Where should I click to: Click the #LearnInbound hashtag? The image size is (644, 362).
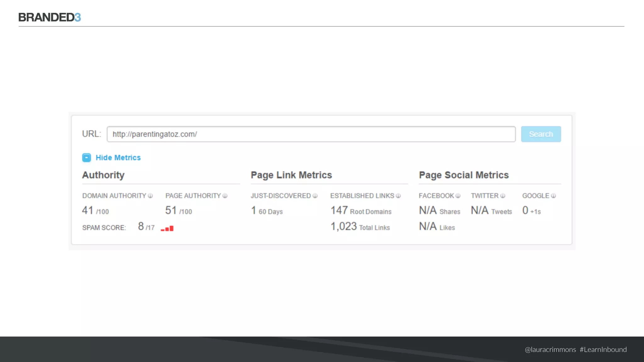pos(603,349)
